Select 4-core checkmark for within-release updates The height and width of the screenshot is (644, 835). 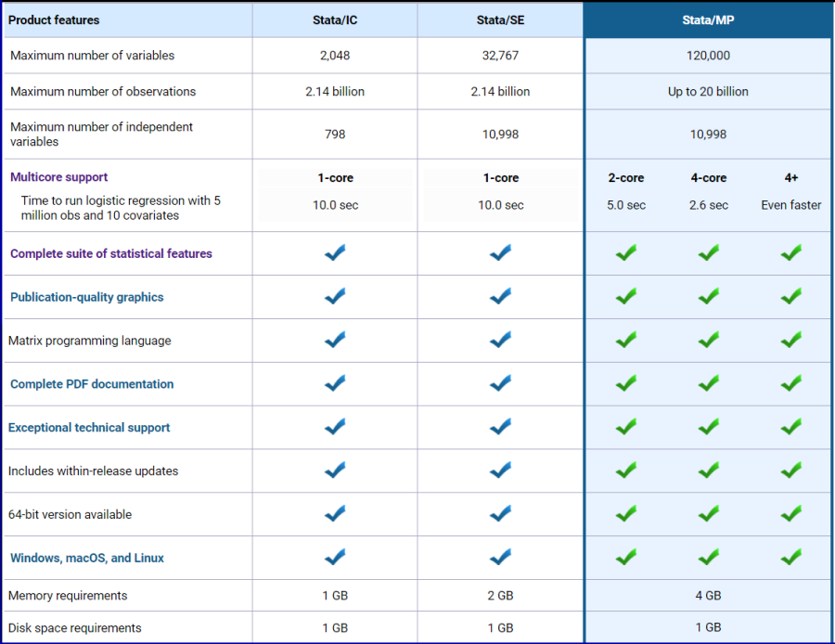click(709, 470)
